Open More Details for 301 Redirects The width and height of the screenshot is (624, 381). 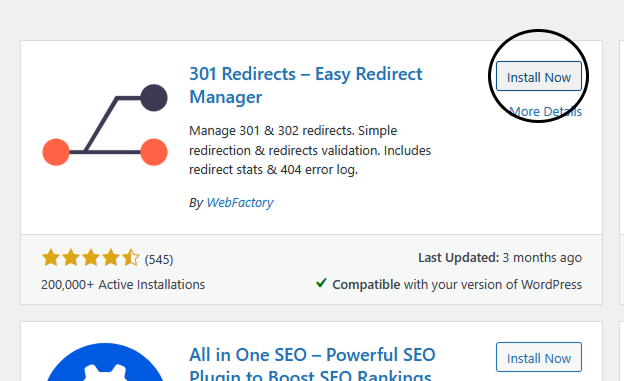click(x=546, y=111)
